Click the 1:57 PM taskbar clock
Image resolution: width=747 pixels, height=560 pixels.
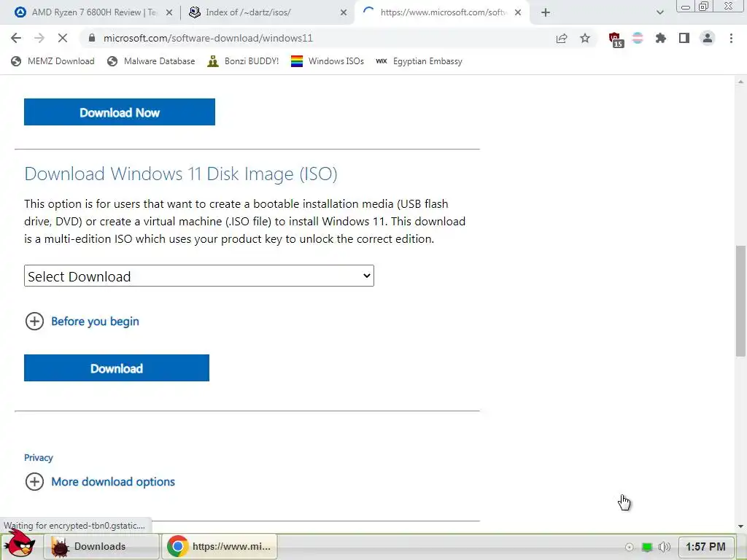click(705, 547)
